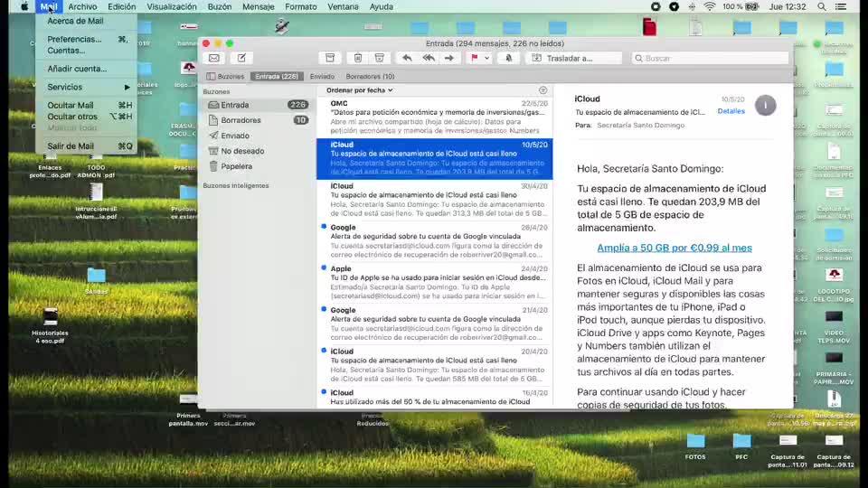Reply to the selected message
This screenshot has width=868, height=488.
407,58
